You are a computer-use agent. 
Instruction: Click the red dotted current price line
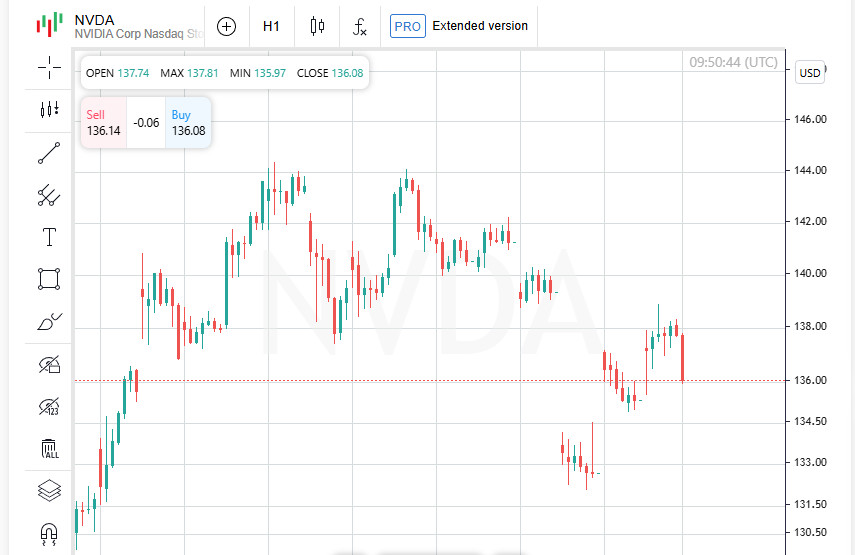(430, 381)
